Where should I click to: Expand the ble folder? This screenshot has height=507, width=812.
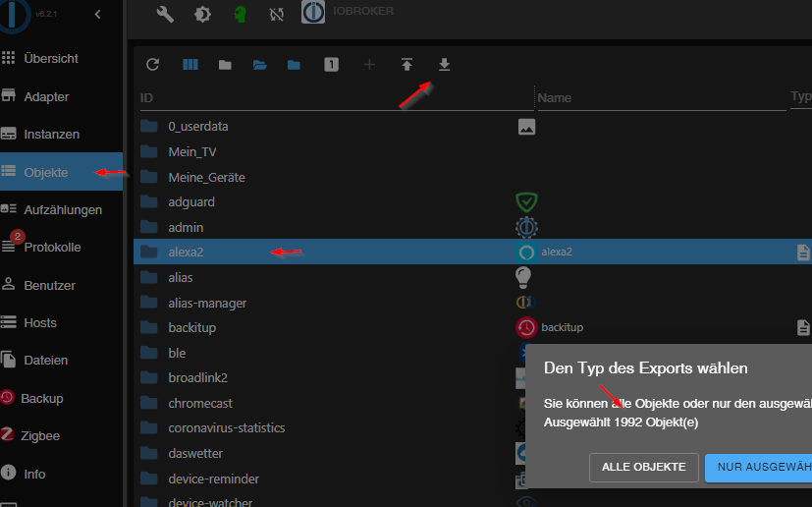149,353
